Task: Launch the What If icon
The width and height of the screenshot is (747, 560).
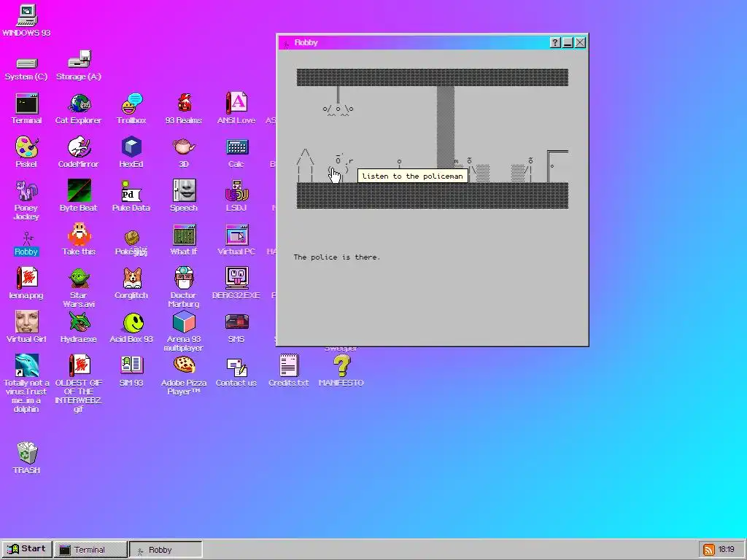Action: (183, 239)
